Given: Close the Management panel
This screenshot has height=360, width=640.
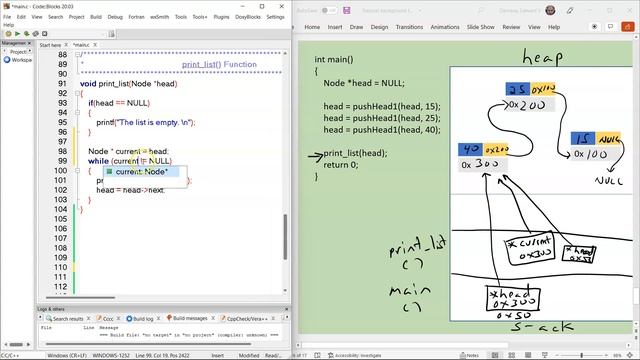Looking at the screenshot, I should tap(29, 43).
